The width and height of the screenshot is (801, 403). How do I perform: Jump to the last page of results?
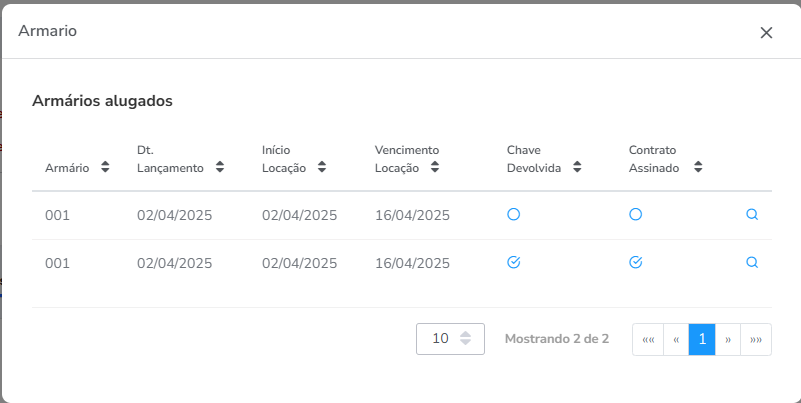tap(756, 339)
